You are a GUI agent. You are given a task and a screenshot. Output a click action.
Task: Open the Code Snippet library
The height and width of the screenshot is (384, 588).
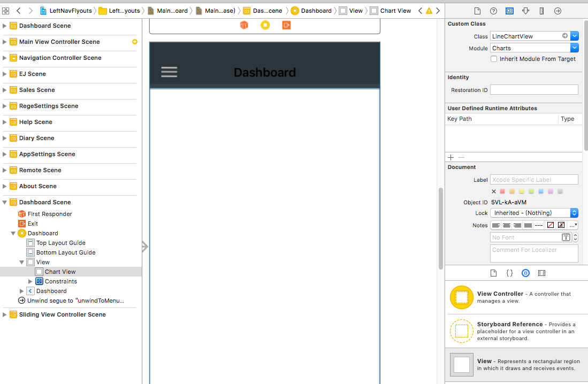[509, 273]
